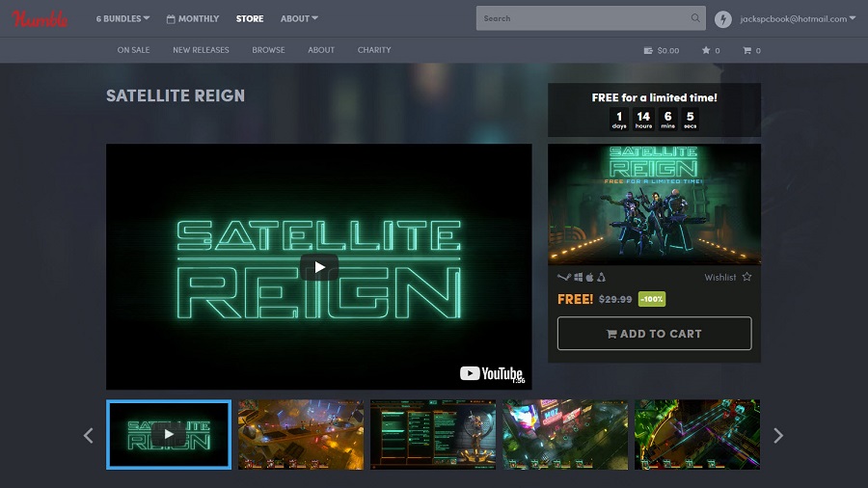Image resolution: width=868 pixels, height=488 pixels.
Task: Click the Linux platform icon
Action: click(601, 277)
